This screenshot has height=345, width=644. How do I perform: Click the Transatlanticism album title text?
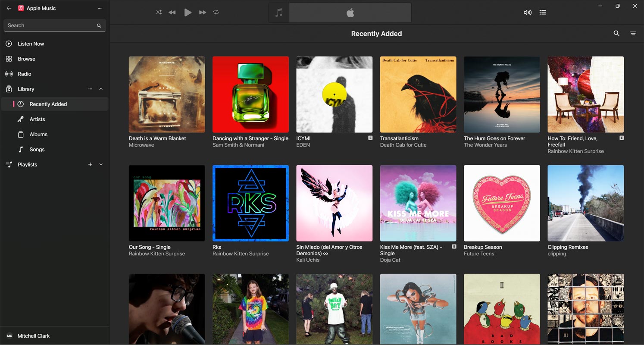pos(399,138)
